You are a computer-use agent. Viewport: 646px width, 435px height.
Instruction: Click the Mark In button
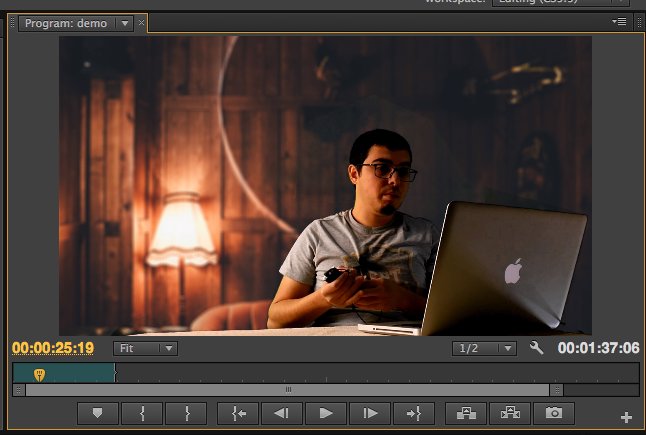click(x=142, y=413)
